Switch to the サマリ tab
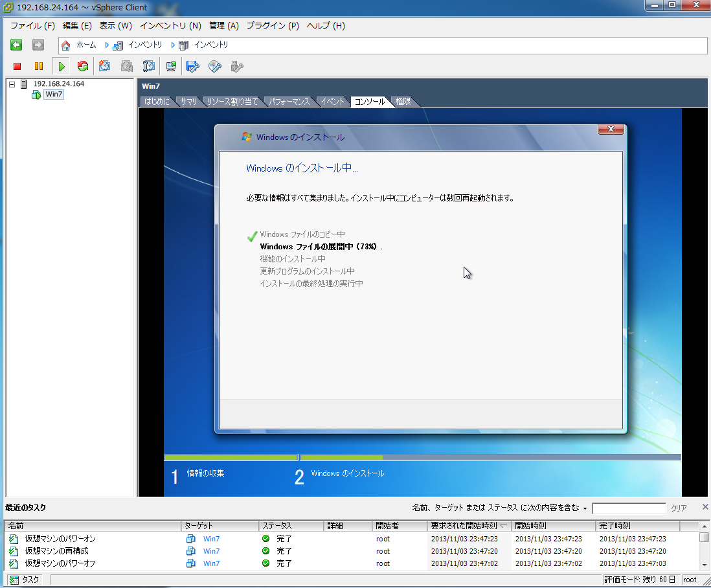This screenshot has height=588, width=711. (x=188, y=102)
